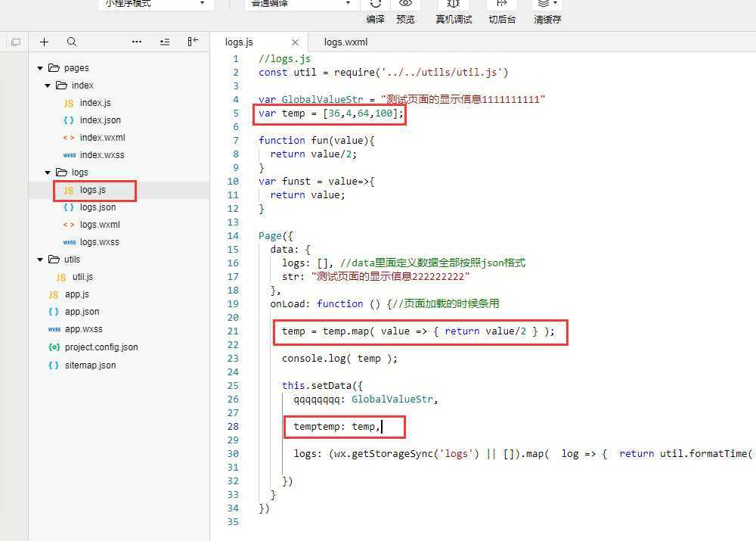Open app.json file

click(x=82, y=312)
